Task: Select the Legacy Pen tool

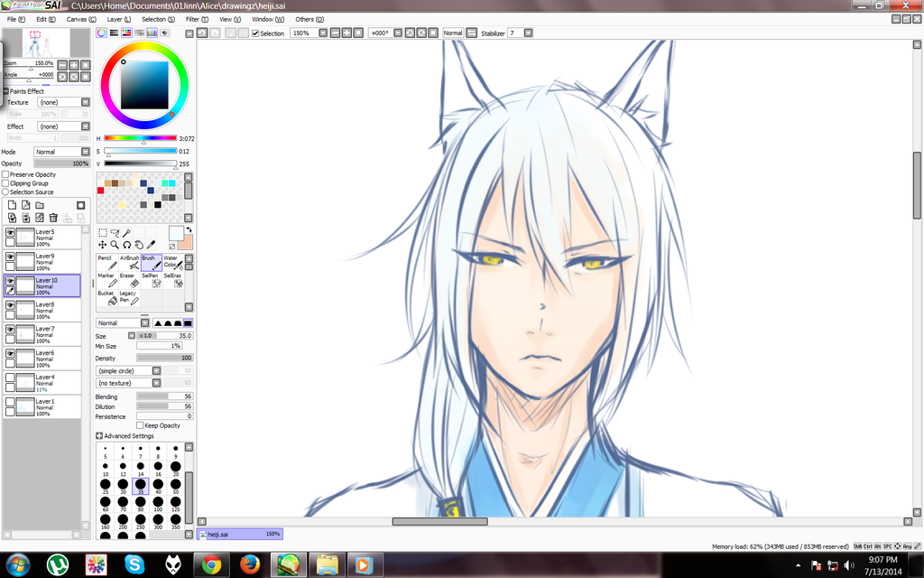Action: [129, 297]
